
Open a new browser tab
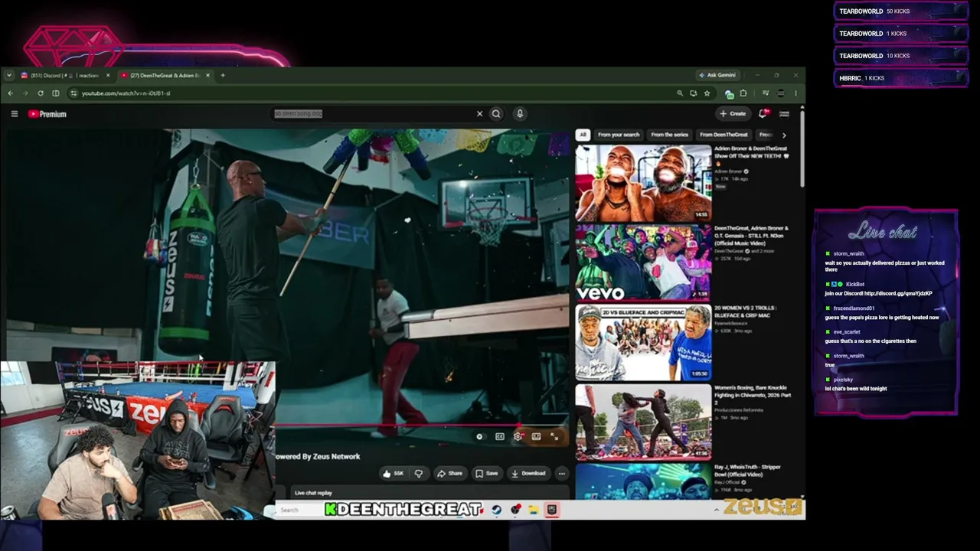click(223, 75)
